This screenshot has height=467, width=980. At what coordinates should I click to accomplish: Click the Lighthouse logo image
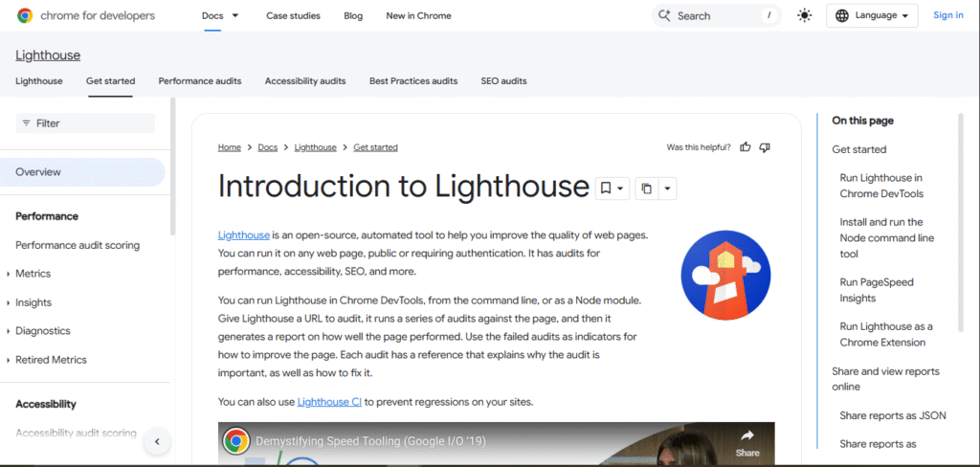coord(725,275)
